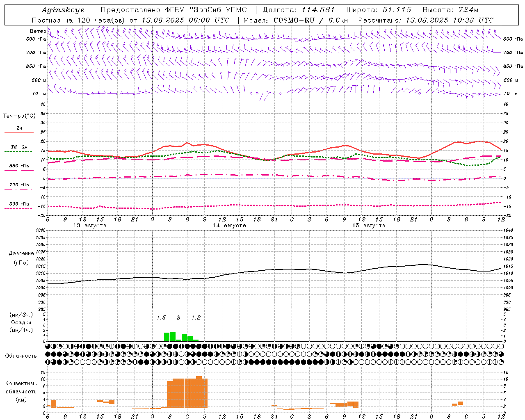The height and width of the screenshot is (420, 525).
Task: Click the red solid 2м legend line
Action: [19, 132]
